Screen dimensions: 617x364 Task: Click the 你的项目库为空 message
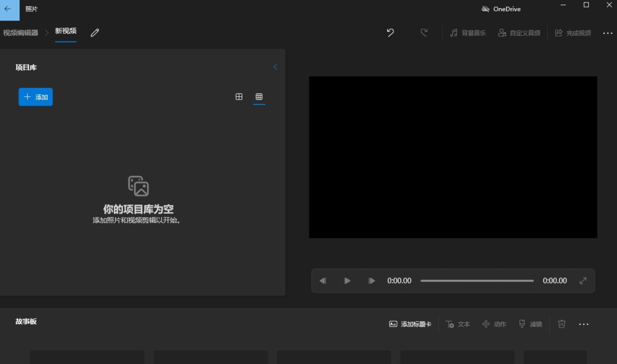click(x=138, y=209)
